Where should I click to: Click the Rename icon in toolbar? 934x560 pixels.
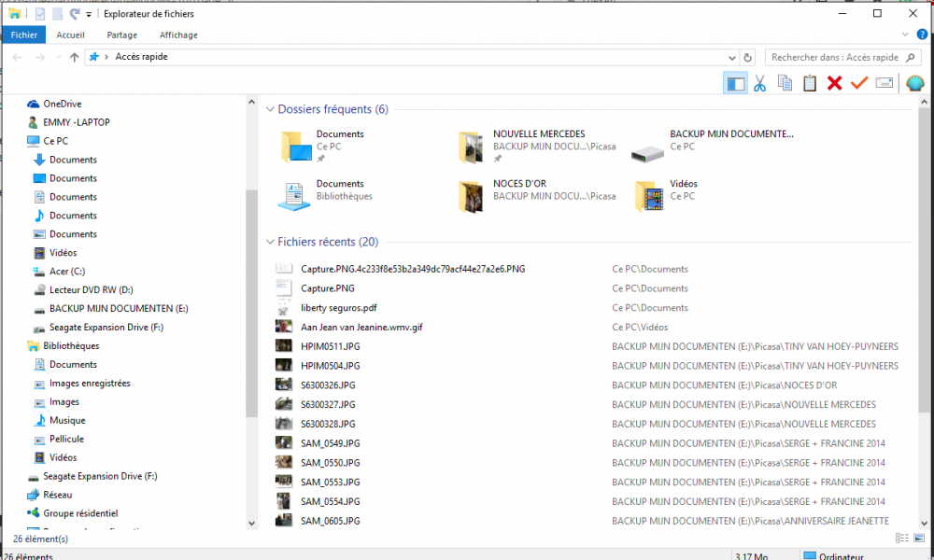(884, 83)
